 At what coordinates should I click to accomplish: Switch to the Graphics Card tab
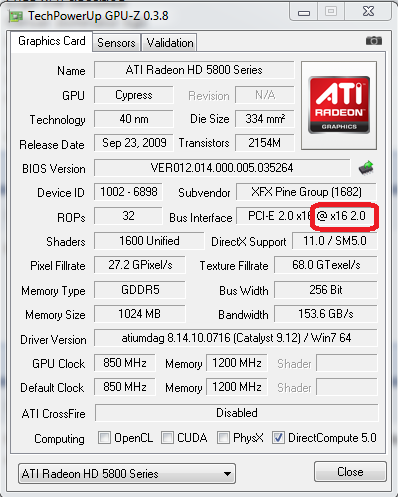click(x=52, y=41)
